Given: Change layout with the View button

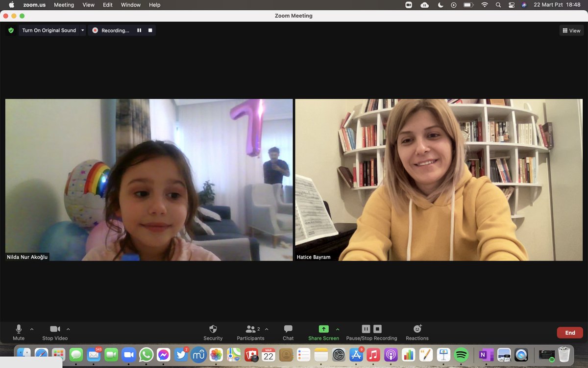Looking at the screenshot, I should (571, 30).
